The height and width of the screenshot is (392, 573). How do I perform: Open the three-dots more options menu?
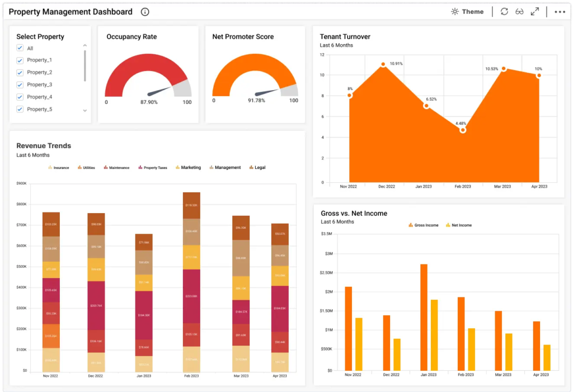(x=560, y=12)
